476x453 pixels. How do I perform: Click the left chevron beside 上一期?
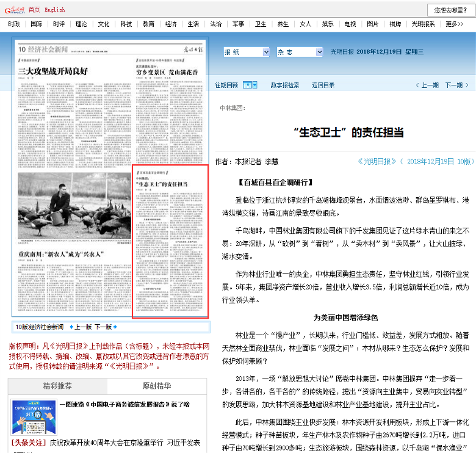point(417,85)
